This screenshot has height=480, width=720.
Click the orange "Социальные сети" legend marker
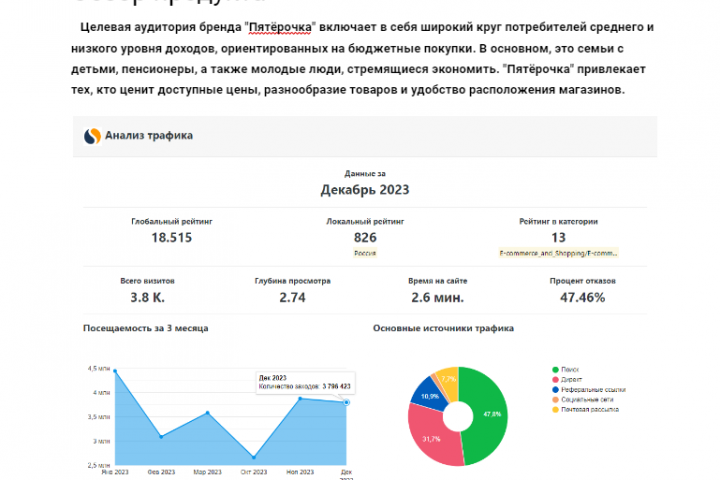555,400
